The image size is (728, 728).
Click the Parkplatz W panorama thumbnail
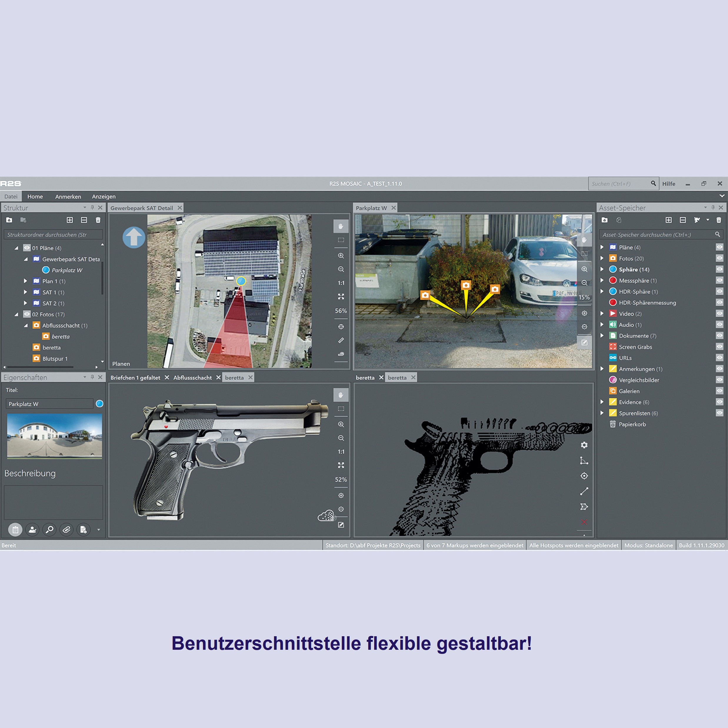[x=55, y=436]
